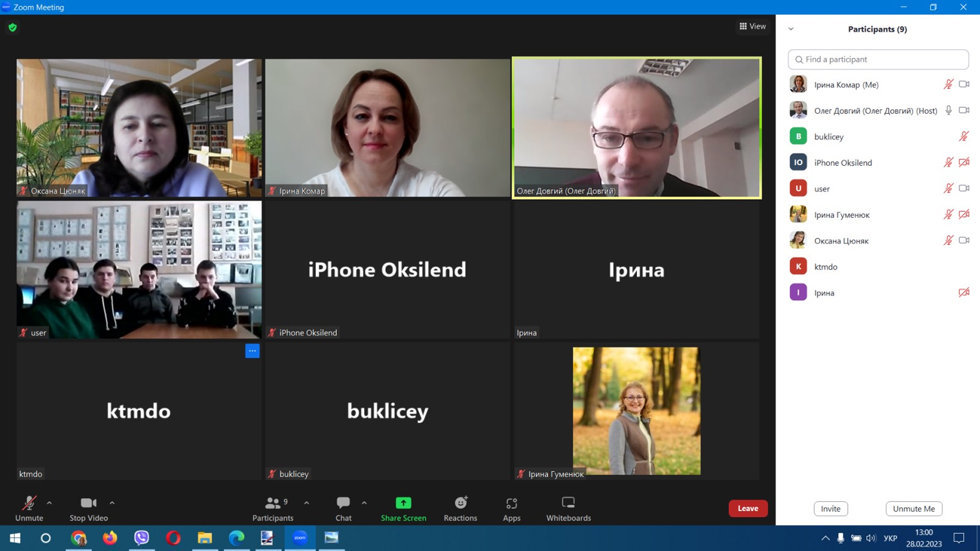Click the red Leave button

coord(748,508)
